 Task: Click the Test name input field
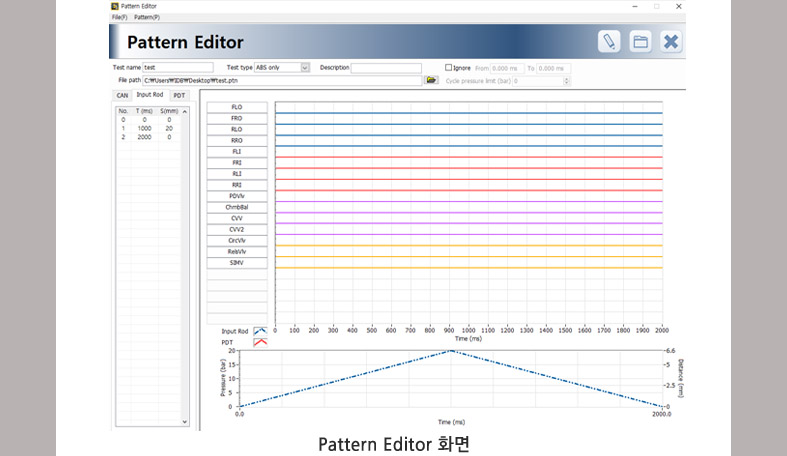coord(178,67)
